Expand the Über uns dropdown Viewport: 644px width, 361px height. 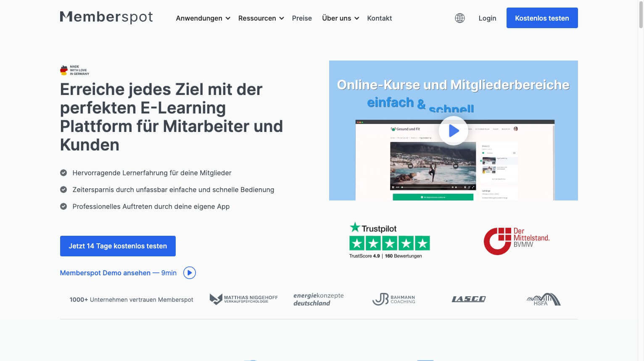click(340, 18)
